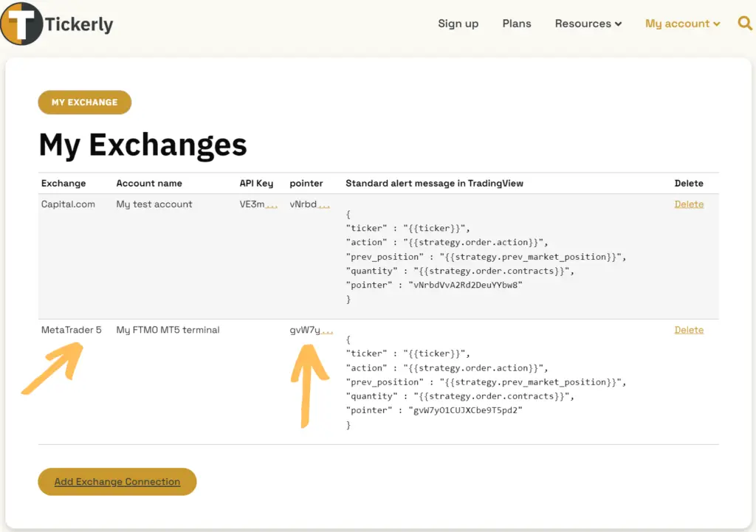
Task: Click the Tickerly brand name text
Action: pos(79,24)
